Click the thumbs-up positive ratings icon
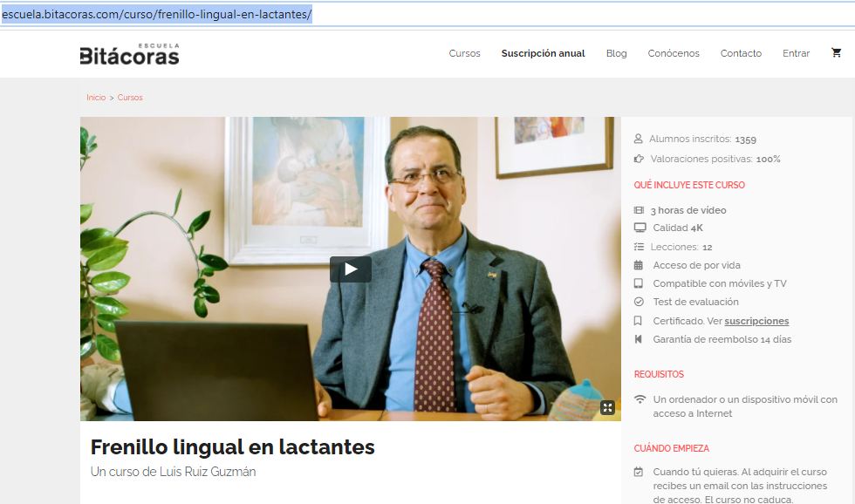Screen dimensions: 855x504 pyautogui.click(x=639, y=159)
